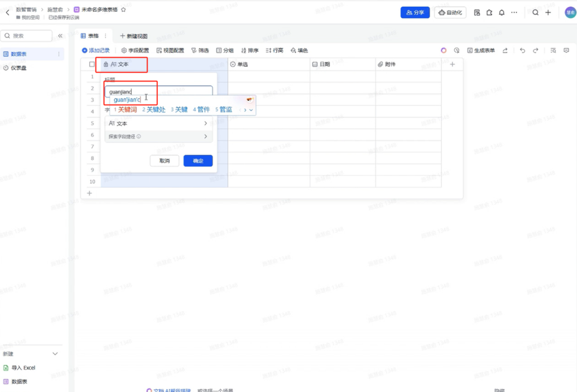The height and width of the screenshot is (392, 577).
Task: Open the 分组 group tool
Action: [x=225, y=50]
